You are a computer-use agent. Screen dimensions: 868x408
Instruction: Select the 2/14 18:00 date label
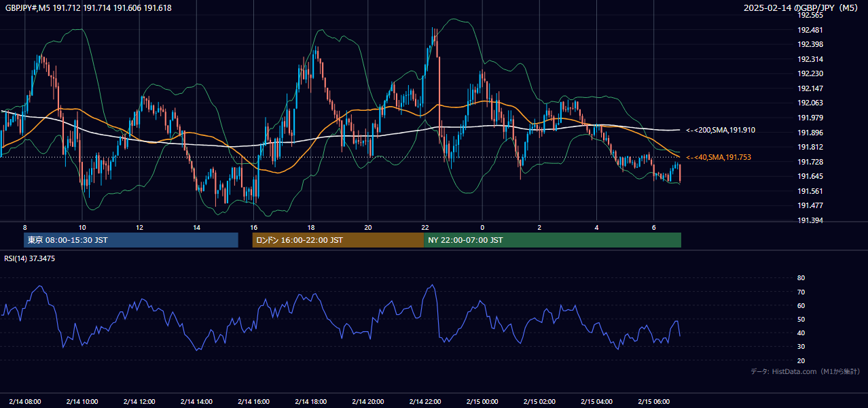click(311, 401)
